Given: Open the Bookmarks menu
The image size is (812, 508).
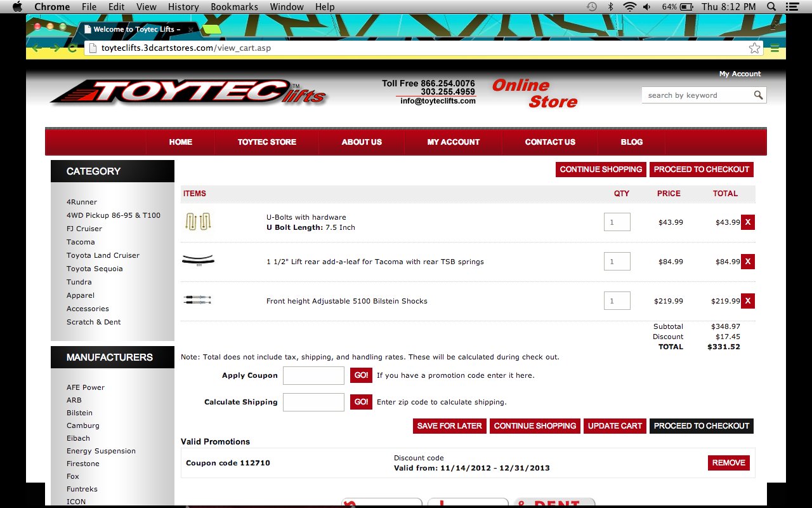Looking at the screenshot, I should (x=235, y=6).
